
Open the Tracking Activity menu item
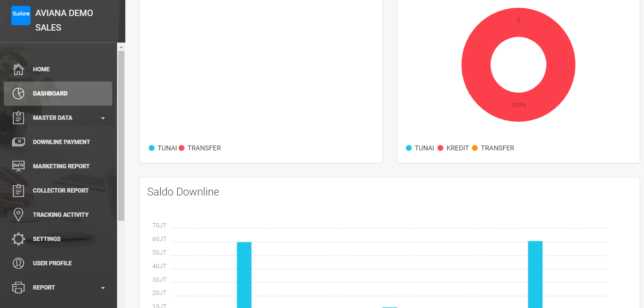coord(61,215)
